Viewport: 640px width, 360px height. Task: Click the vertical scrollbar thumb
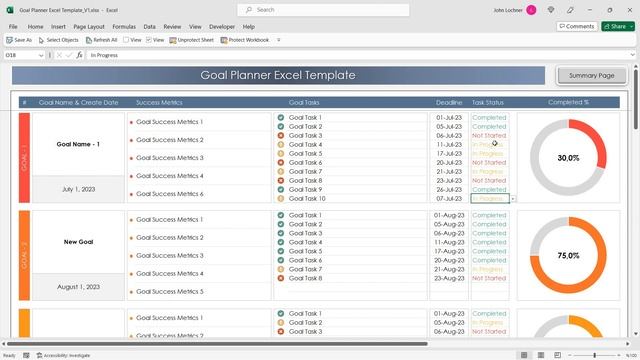tap(636, 100)
